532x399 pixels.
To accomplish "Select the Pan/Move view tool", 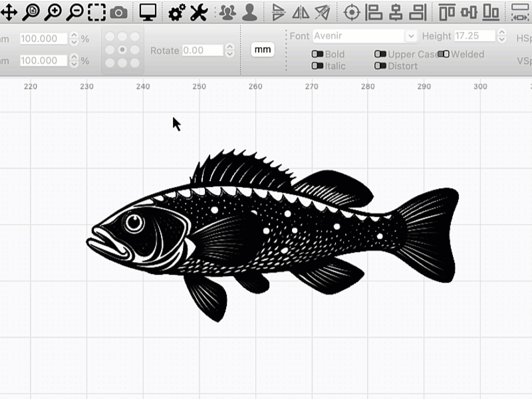I will coord(9,11).
